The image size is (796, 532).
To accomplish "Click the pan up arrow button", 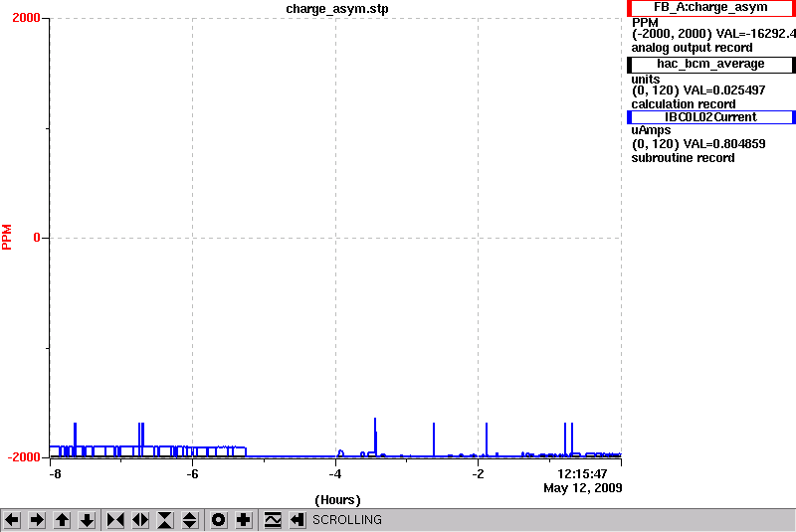I will pyautogui.click(x=62, y=520).
